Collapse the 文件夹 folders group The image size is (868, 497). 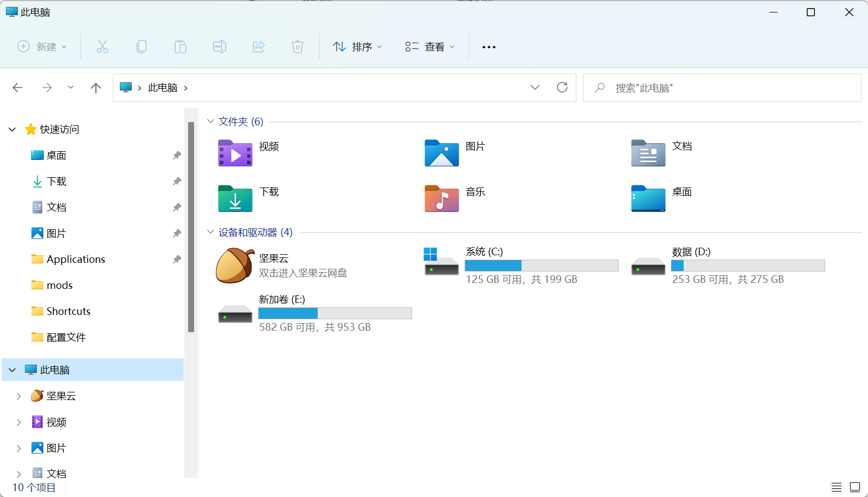pyautogui.click(x=210, y=121)
